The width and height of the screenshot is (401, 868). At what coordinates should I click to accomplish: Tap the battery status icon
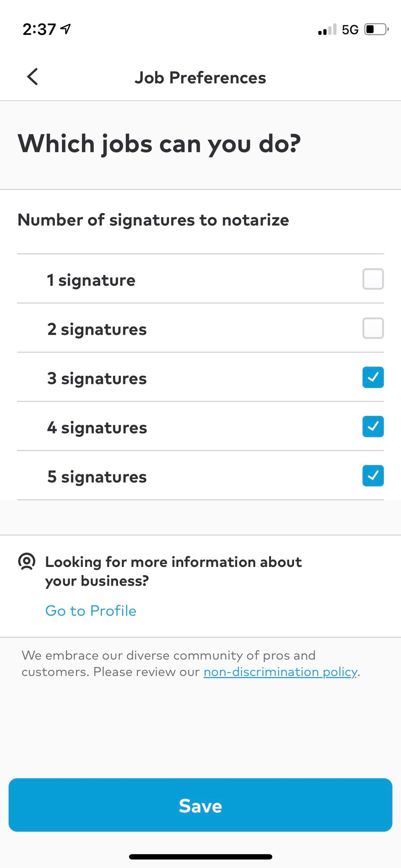[x=376, y=29]
